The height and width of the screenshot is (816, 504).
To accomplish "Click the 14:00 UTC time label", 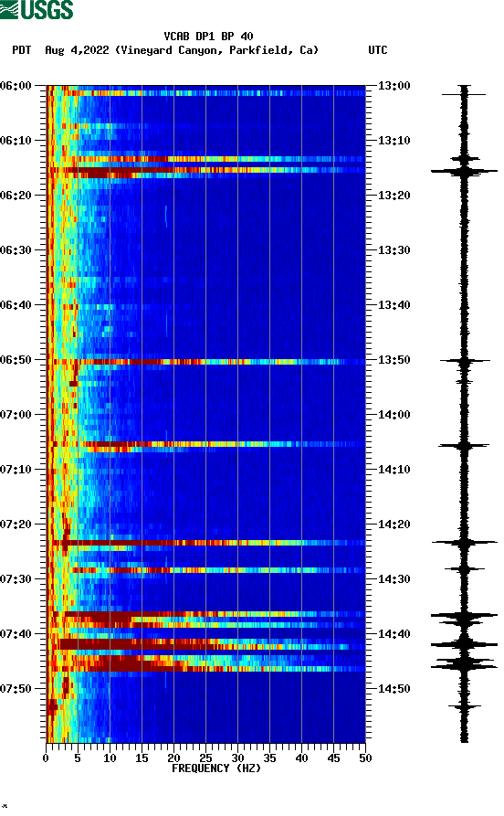I will pyautogui.click(x=394, y=415).
